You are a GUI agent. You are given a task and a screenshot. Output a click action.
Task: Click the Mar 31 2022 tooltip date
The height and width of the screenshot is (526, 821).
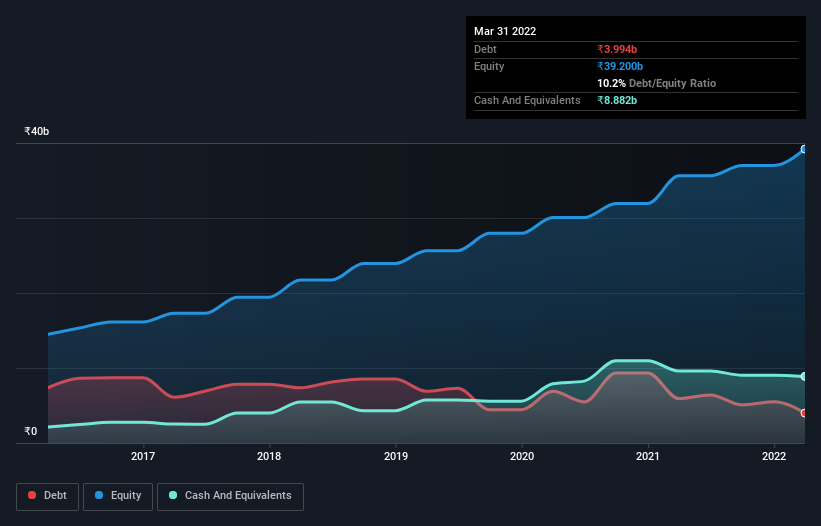tap(505, 31)
